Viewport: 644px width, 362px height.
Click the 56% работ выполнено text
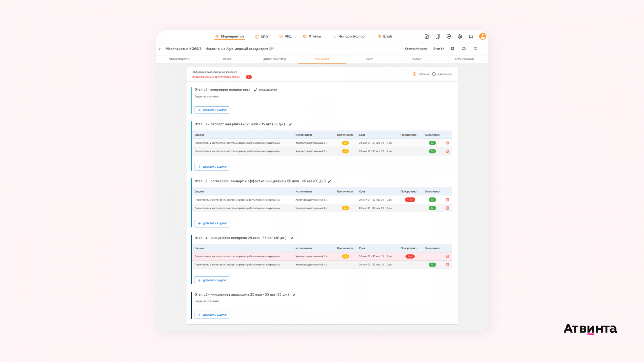(x=215, y=72)
